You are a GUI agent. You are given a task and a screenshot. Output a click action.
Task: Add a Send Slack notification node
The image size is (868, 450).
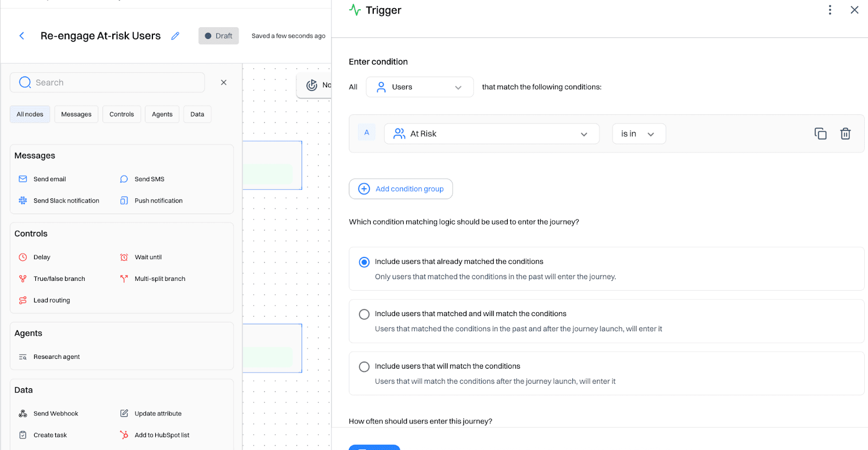(x=66, y=201)
